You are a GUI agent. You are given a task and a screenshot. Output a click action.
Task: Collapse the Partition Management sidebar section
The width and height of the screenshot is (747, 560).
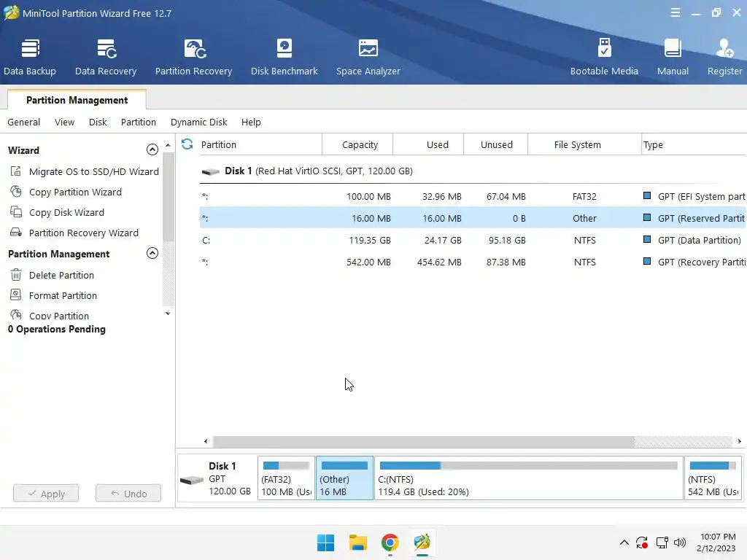152,253
